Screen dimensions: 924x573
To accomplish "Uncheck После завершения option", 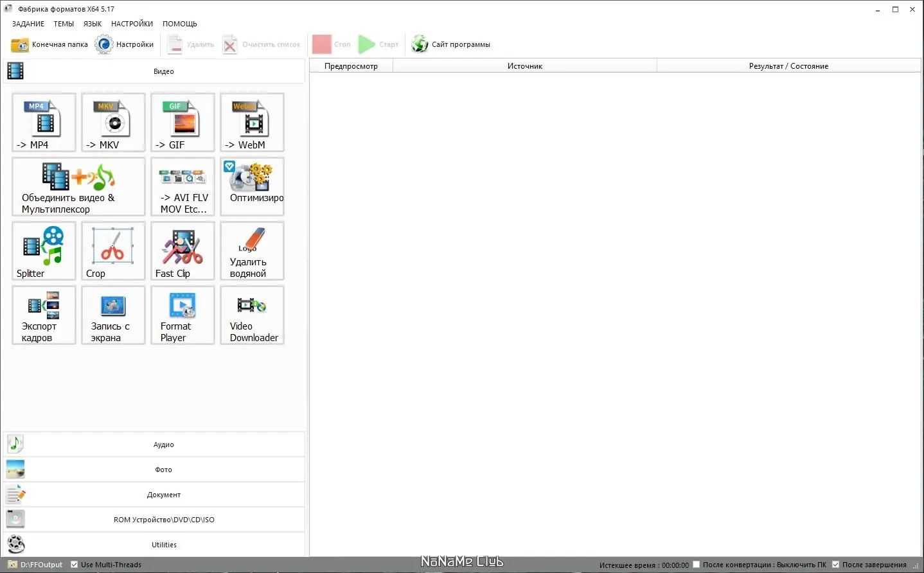I will pyautogui.click(x=835, y=564).
